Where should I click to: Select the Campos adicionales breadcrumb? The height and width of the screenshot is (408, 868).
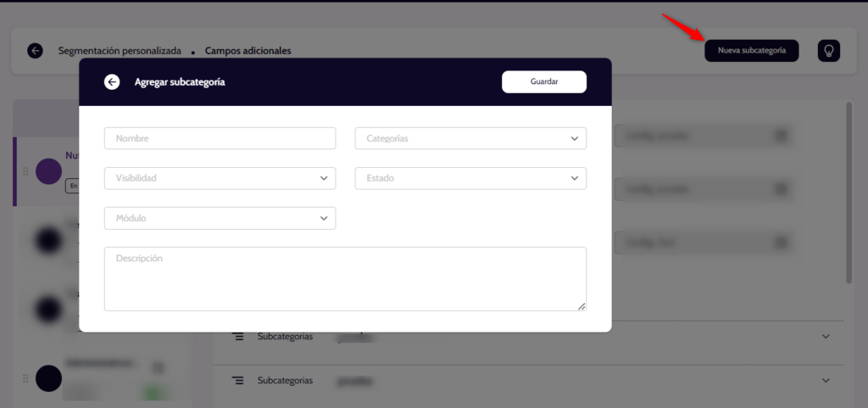point(248,51)
